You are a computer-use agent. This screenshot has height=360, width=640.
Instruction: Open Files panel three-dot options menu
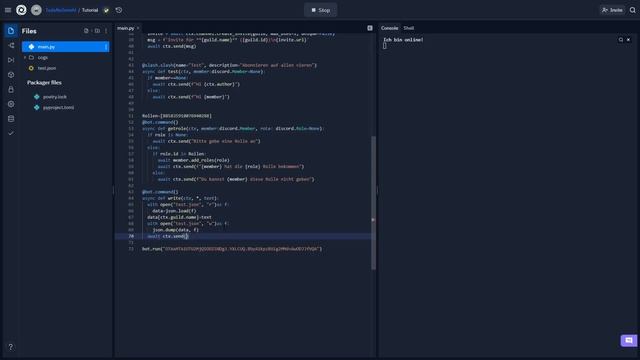tap(106, 31)
